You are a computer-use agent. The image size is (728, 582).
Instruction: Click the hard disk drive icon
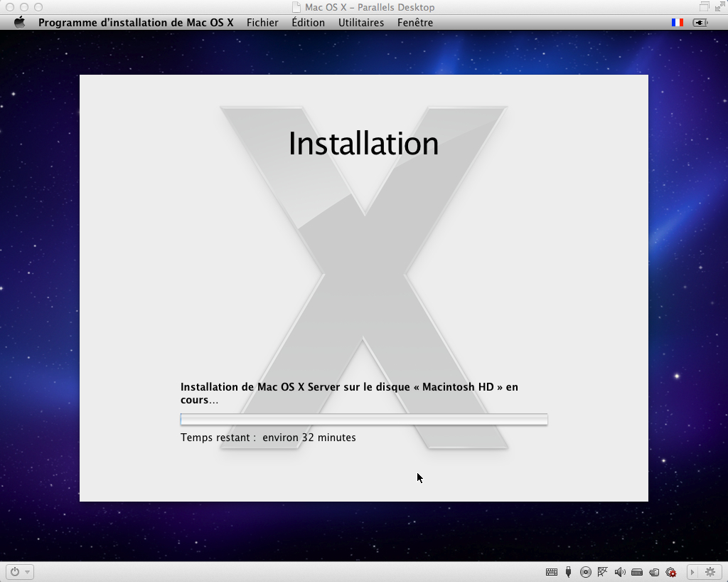[636, 572]
